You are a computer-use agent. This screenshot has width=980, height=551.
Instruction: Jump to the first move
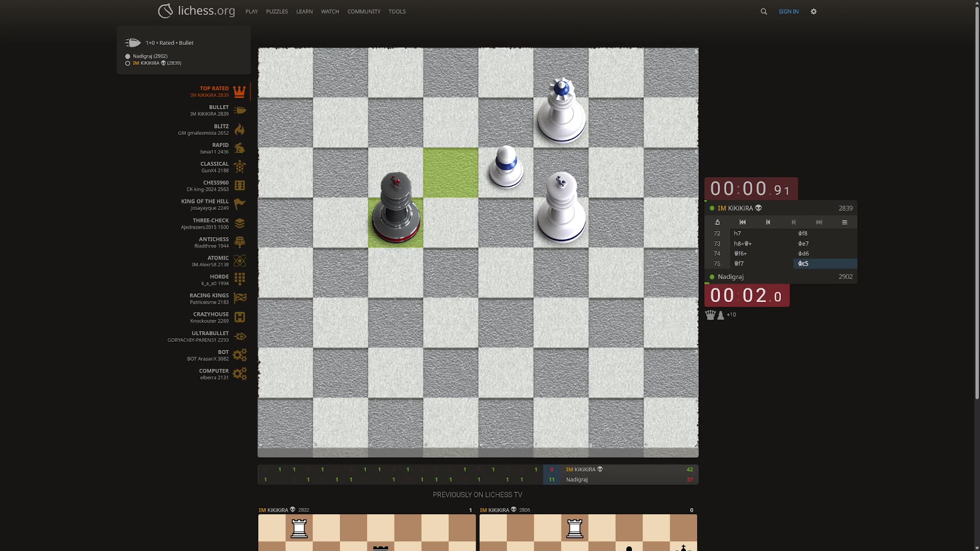tap(743, 222)
